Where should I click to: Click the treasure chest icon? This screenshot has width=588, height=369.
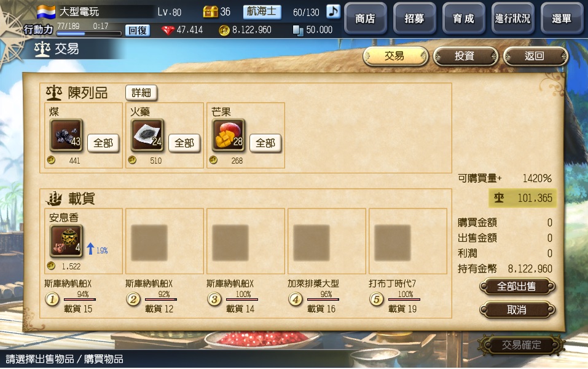(210, 12)
